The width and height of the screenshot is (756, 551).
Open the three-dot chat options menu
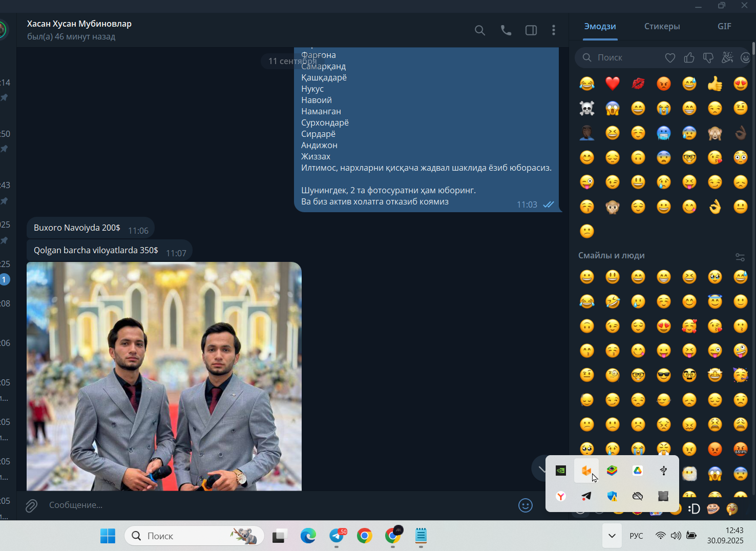[554, 30]
